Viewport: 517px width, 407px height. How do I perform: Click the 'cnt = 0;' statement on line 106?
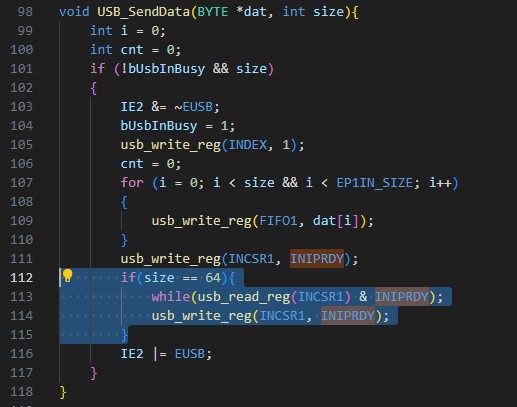tap(151, 164)
